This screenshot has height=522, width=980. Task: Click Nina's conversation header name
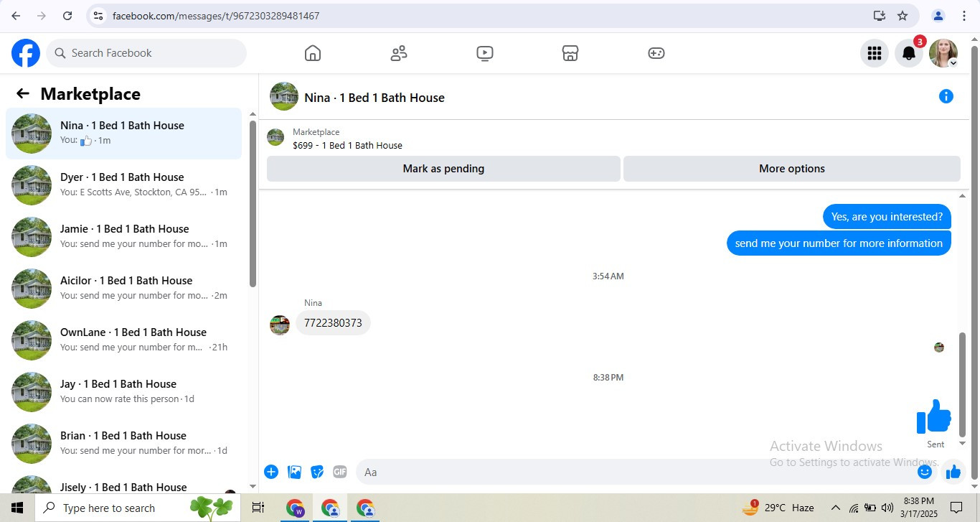coord(374,98)
